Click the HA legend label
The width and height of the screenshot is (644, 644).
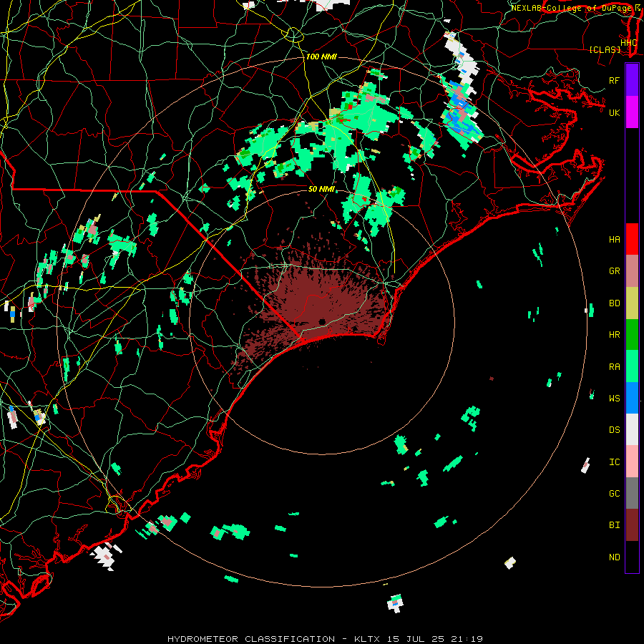click(614, 240)
